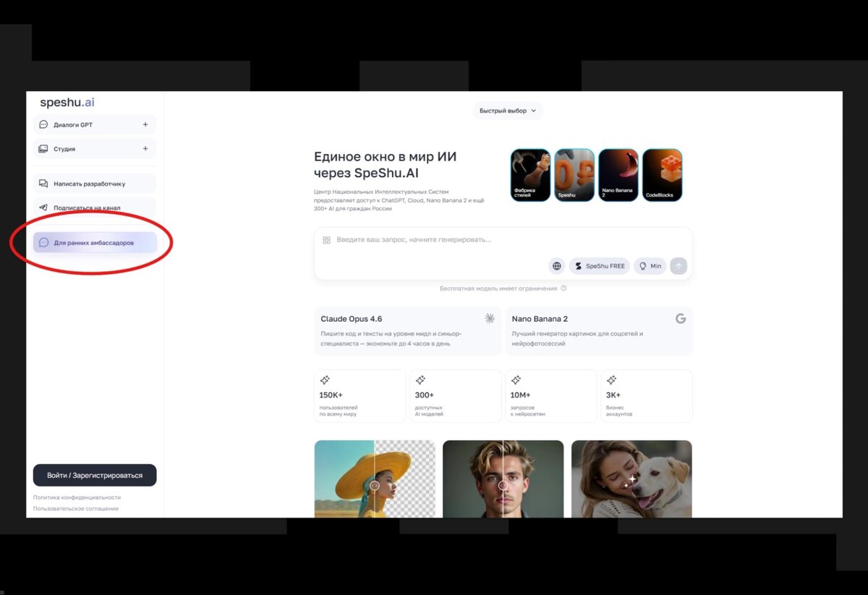Click the message icon beside Написать разработчику

(43, 184)
